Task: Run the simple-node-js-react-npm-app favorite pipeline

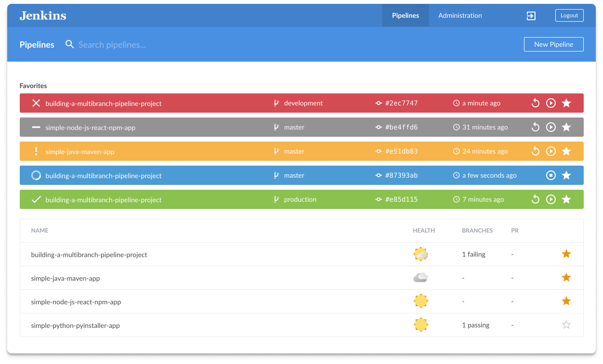Action: tap(551, 127)
